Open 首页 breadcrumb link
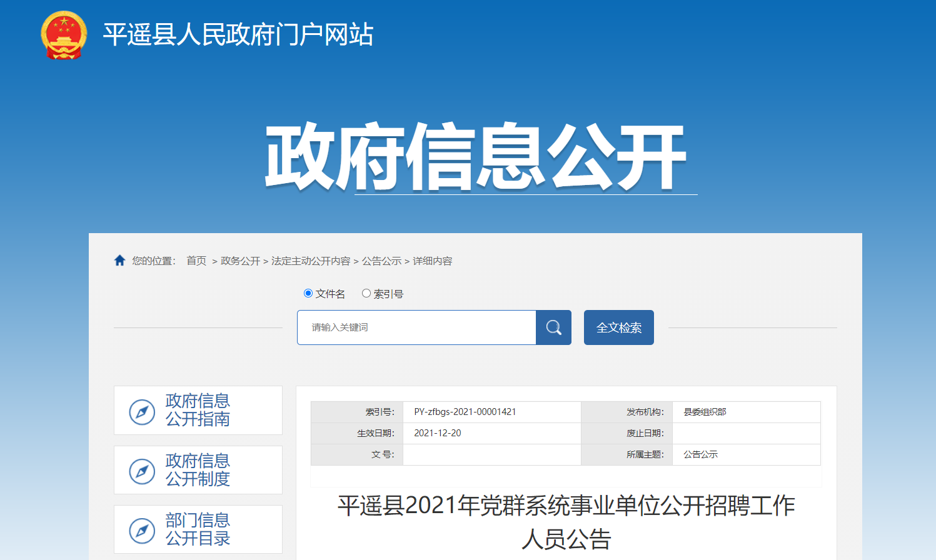The height and width of the screenshot is (560, 936). (x=196, y=261)
